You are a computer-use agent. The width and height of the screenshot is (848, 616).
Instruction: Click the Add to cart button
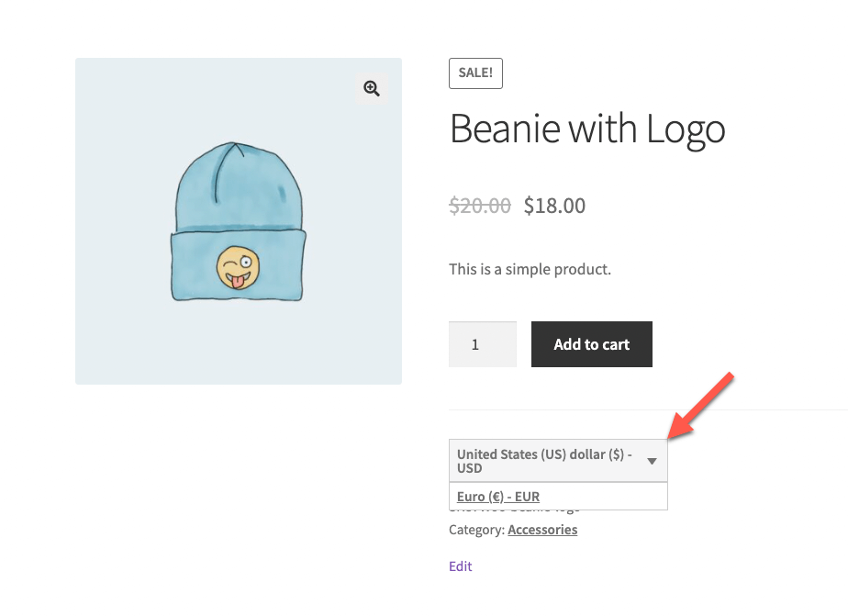(x=591, y=343)
